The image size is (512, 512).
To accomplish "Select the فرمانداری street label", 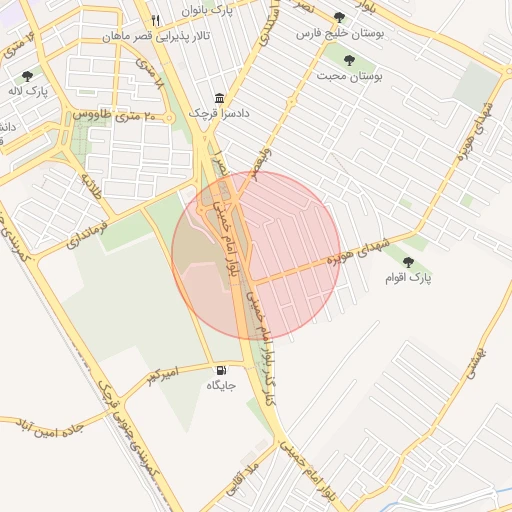I will 87,235.
